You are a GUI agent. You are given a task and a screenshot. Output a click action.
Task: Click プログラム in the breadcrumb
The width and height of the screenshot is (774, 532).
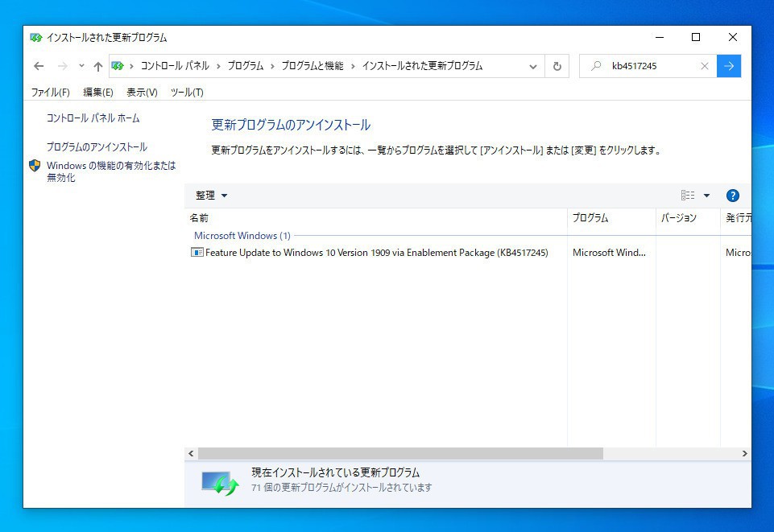246,65
